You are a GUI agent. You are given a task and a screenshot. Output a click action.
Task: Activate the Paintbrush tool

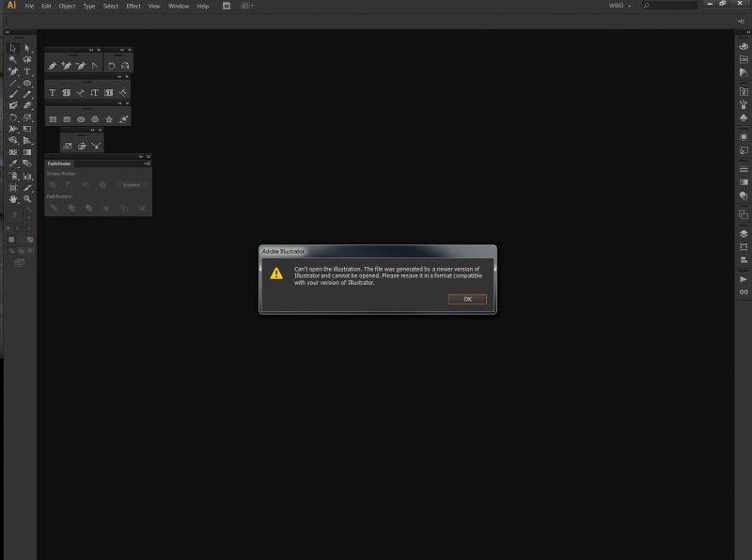(12, 95)
